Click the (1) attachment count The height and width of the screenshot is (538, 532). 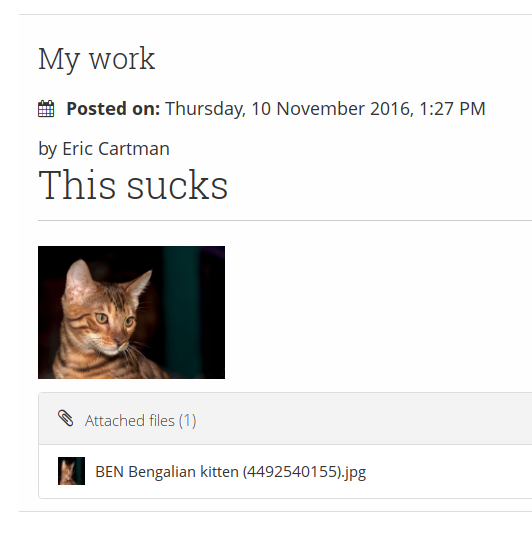click(187, 421)
